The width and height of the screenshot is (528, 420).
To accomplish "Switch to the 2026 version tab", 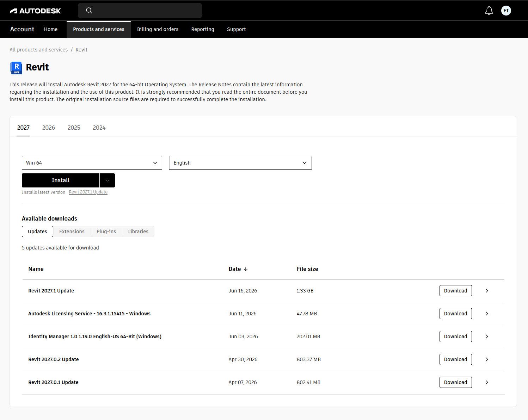I will pos(49,128).
